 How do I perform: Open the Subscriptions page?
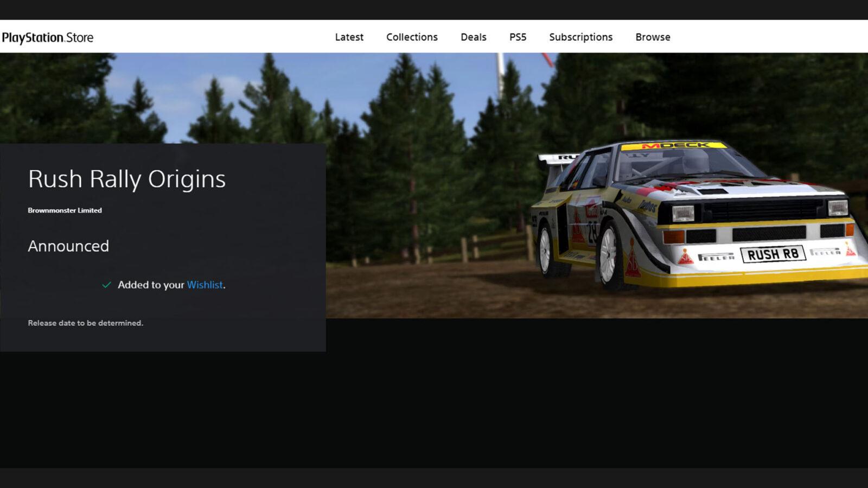pos(580,37)
